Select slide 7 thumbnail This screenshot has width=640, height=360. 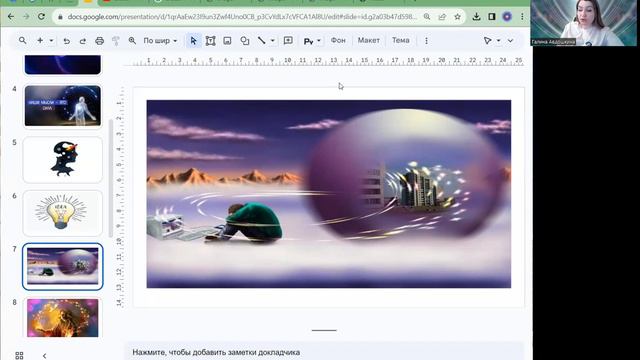pos(62,267)
